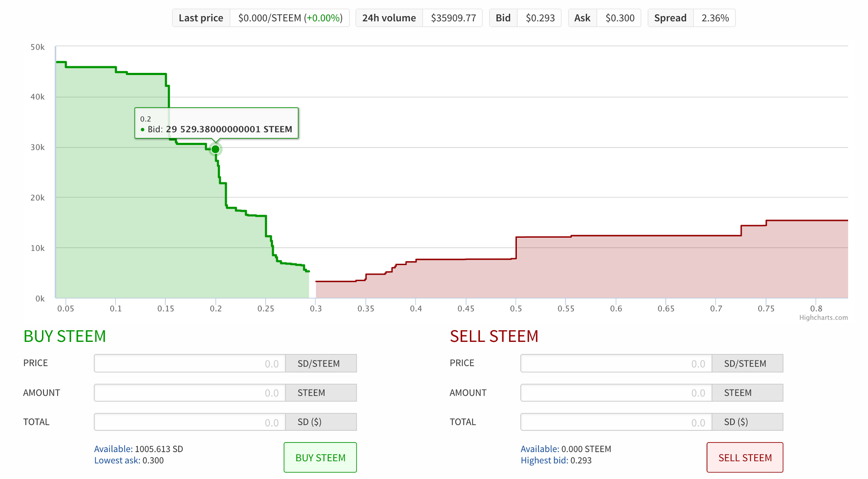
Task: Click the Highest bid 0.293 link
Action: pos(556,460)
